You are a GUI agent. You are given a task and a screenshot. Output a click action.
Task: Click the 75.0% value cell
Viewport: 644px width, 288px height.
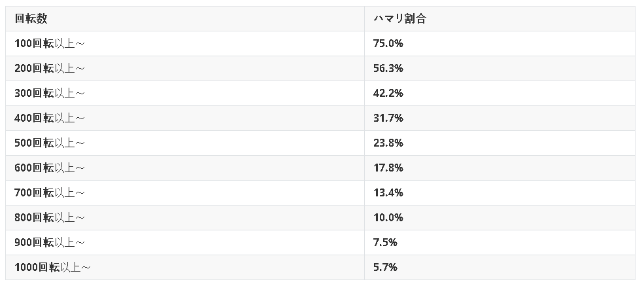(388, 44)
